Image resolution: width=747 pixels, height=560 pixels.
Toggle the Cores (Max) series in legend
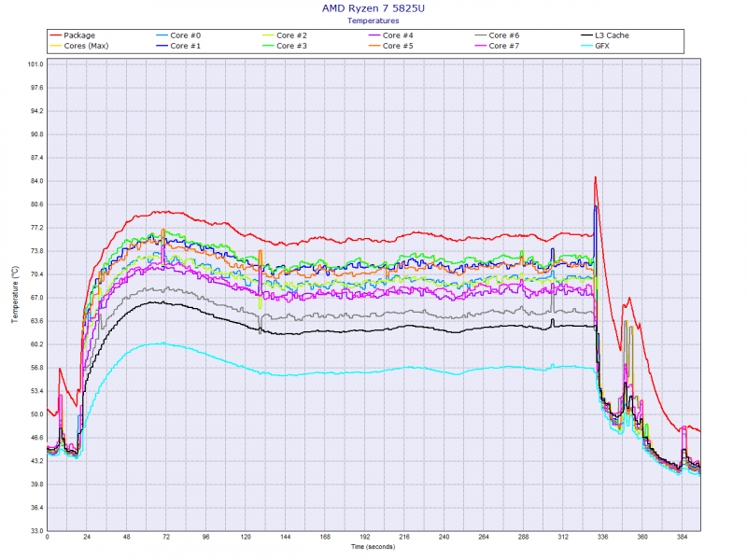coord(85,46)
